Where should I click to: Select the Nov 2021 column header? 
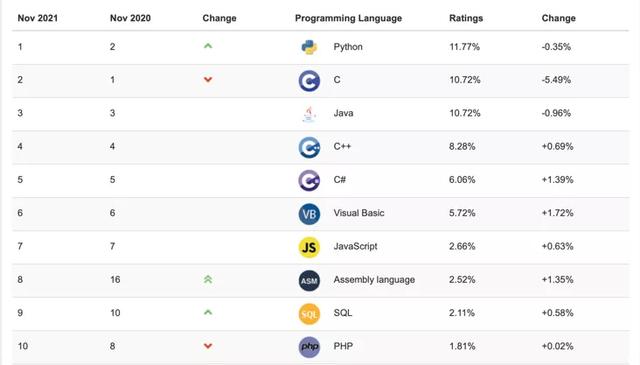[x=38, y=18]
